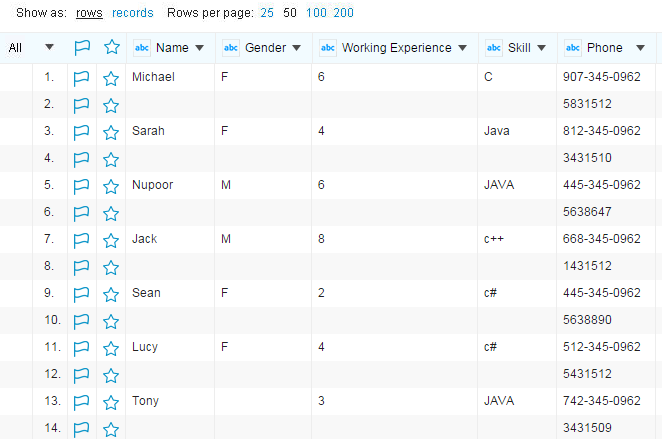
Task: Open the Gender column dropdown arrow
Action: (x=296, y=48)
